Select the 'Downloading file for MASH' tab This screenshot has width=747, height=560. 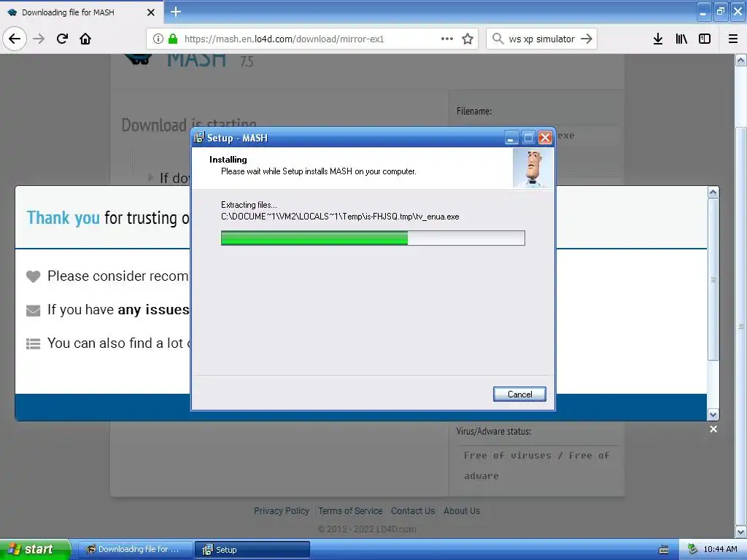pyautogui.click(x=82, y=12)
